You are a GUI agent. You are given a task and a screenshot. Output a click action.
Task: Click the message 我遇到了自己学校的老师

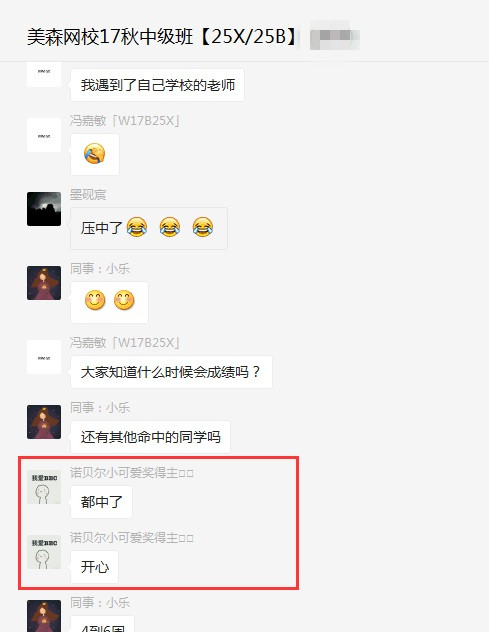click(x=158, y=85)
